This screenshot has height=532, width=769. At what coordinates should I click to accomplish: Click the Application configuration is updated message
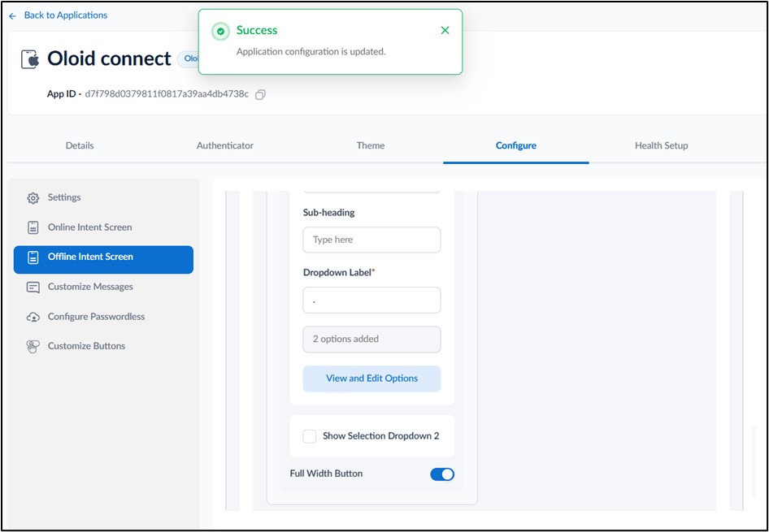[311, 52]
